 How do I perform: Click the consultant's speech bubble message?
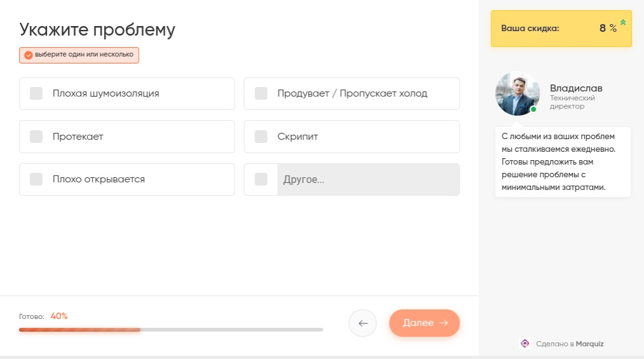click(562, 162)
